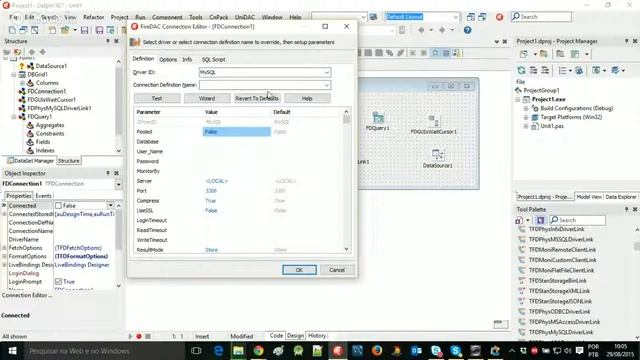Click the Save toolbar icon

(84, 30)
